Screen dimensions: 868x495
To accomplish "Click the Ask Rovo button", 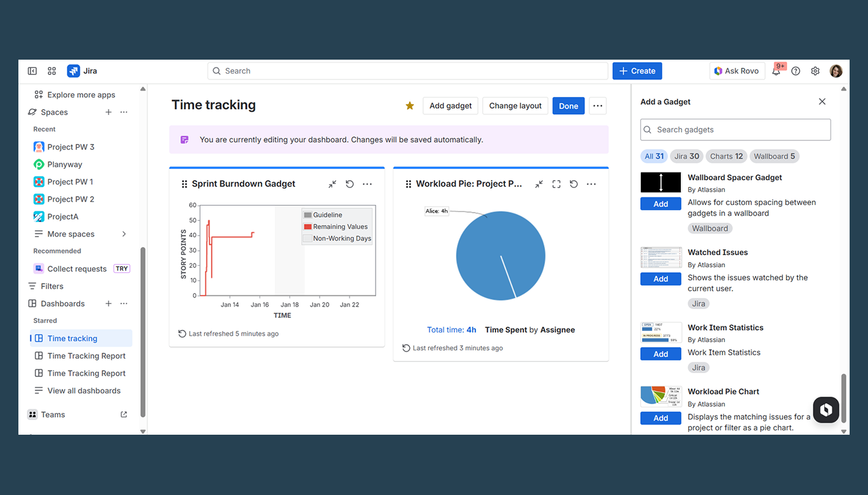I will tap(737, 71).
